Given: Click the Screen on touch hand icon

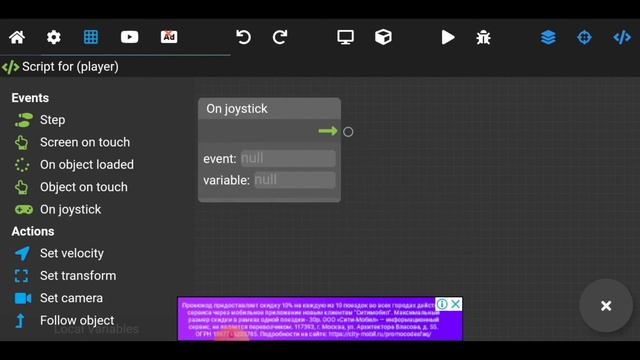Looking at the screenshot, I should tap(22, 142).
